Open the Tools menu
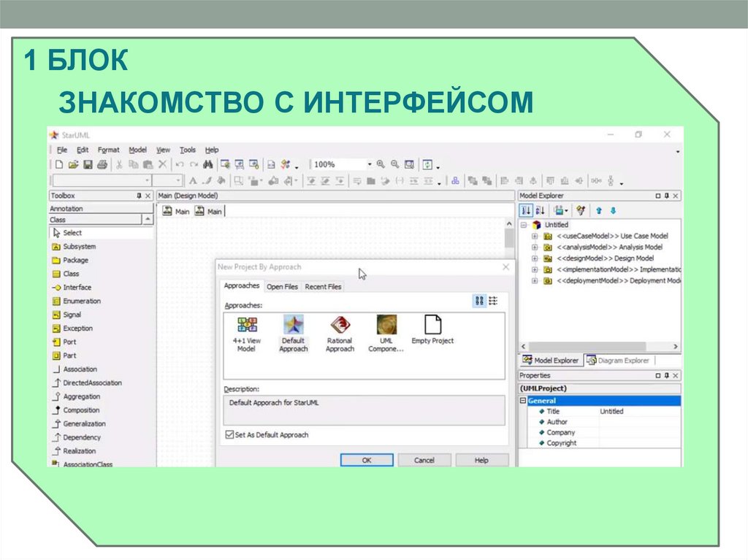The image size is (748, 560). [188, 150]
